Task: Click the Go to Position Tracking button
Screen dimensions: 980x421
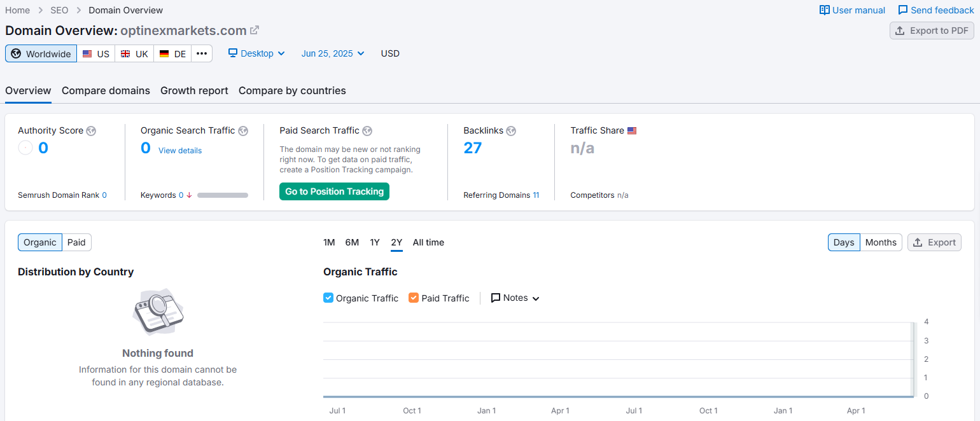Action: pos(334,191)
